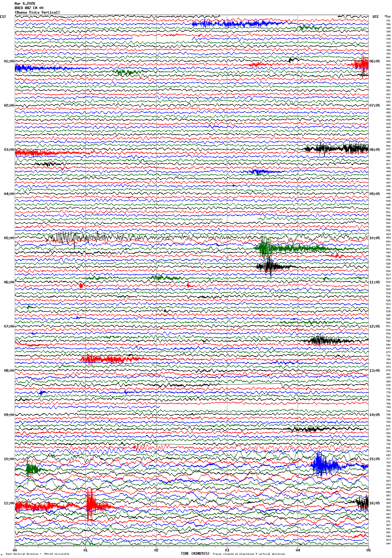
Task: Select the 01 minute x-axis tick label
Action: click(x=85, y=550)
